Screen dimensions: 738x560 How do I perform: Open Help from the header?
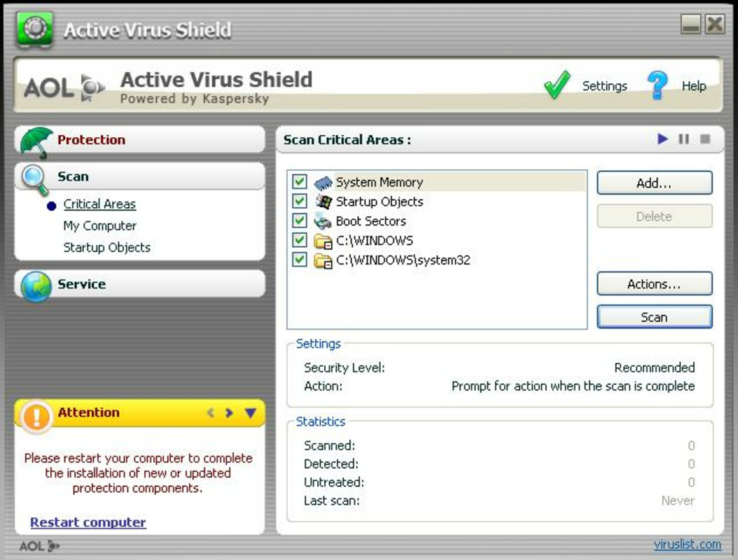coord(694,86)
